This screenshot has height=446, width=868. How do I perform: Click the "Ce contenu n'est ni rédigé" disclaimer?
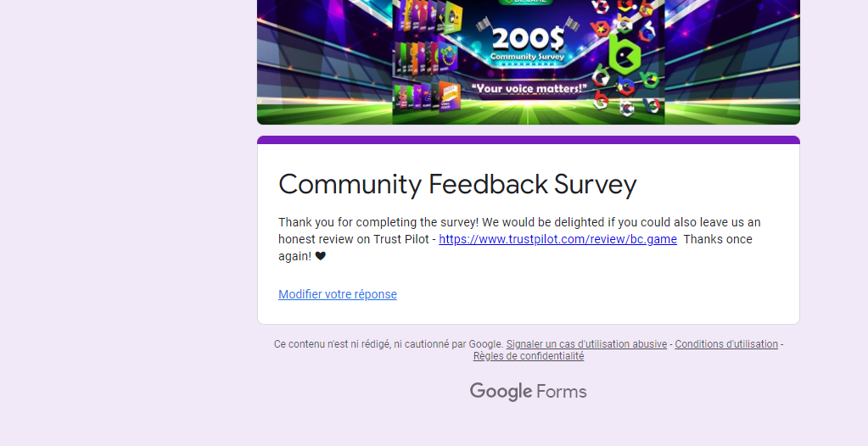coord(388,344)
